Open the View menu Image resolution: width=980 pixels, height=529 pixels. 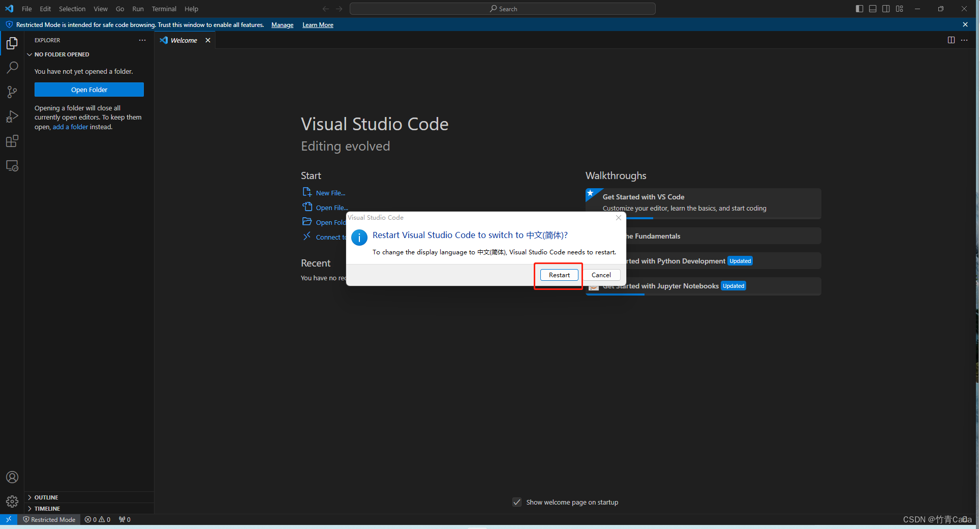click(101, 9)
